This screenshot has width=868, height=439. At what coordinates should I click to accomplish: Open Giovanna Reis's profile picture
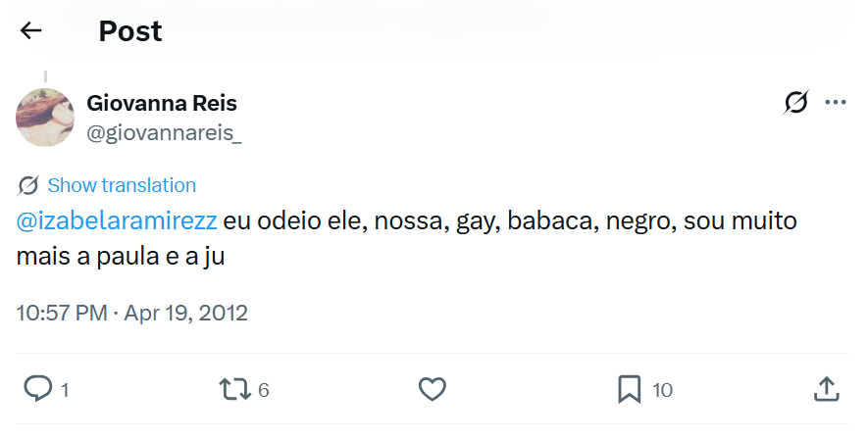(45, 118)
